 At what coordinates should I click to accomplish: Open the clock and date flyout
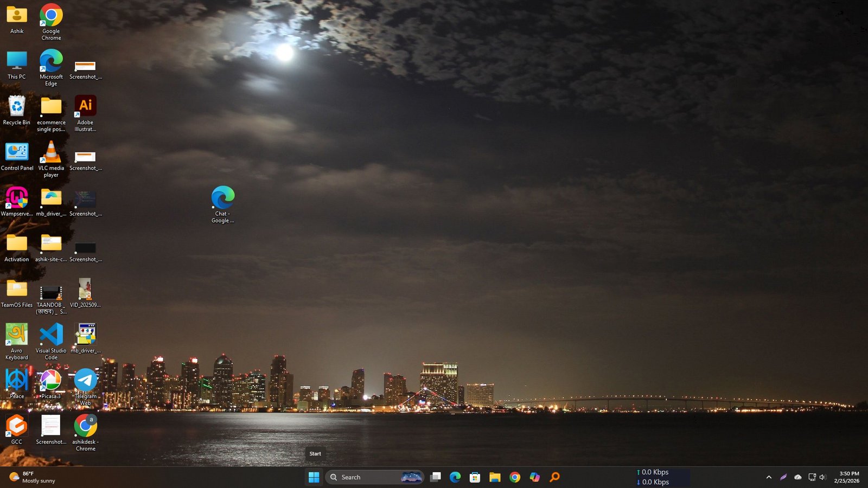pyautogui.click(x=846, y=477)
